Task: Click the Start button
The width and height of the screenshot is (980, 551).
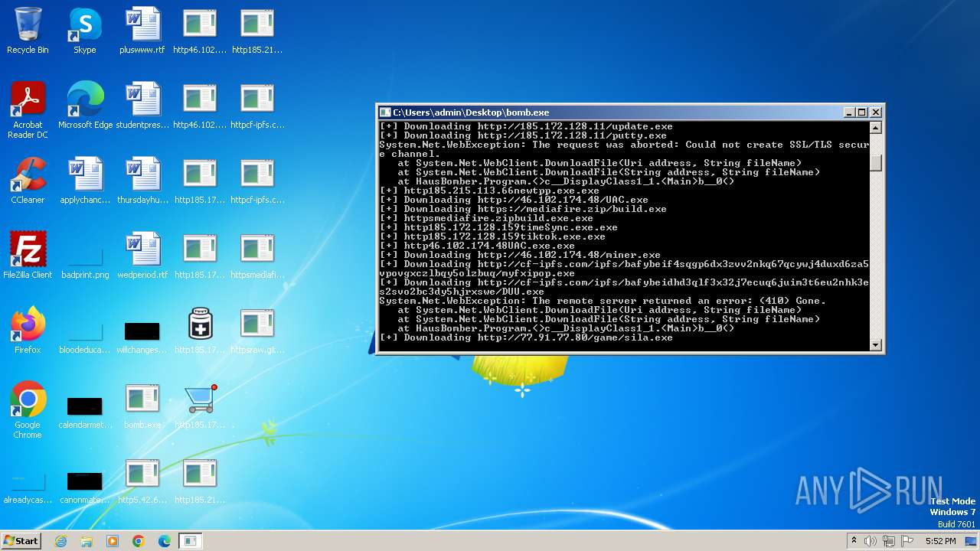Action: [x=21, y=541]
